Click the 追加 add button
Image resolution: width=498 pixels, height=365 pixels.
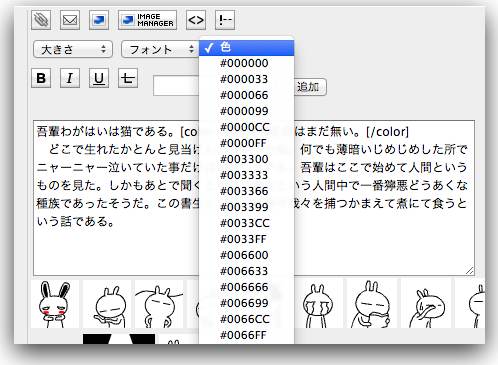click(x=310, y=87)
